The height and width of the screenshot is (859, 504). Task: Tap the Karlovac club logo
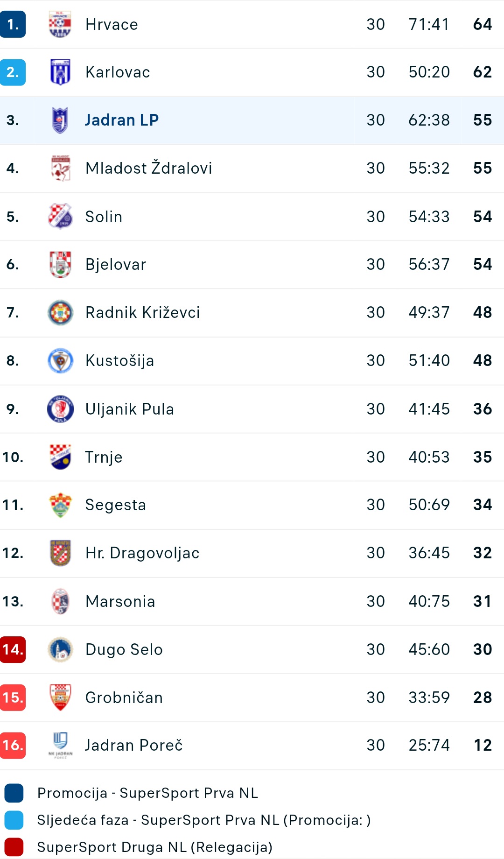pyautogui.click(x=60, y=72)
